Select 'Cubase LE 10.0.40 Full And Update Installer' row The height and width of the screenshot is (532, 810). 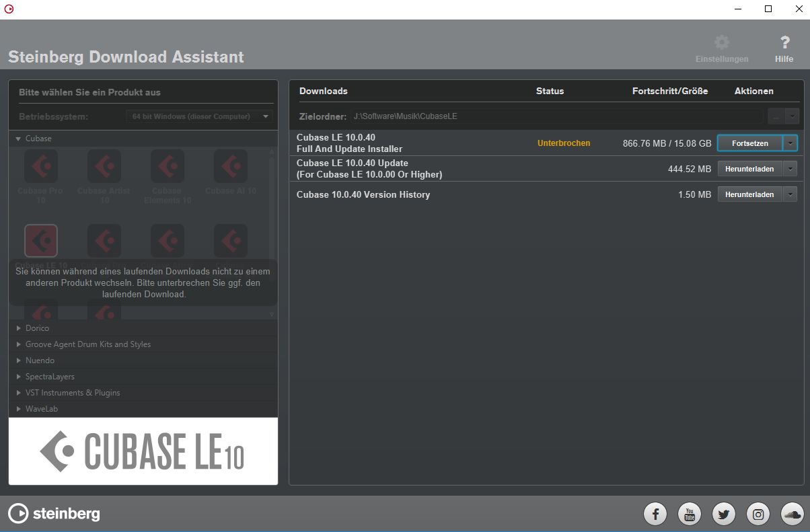546,143
